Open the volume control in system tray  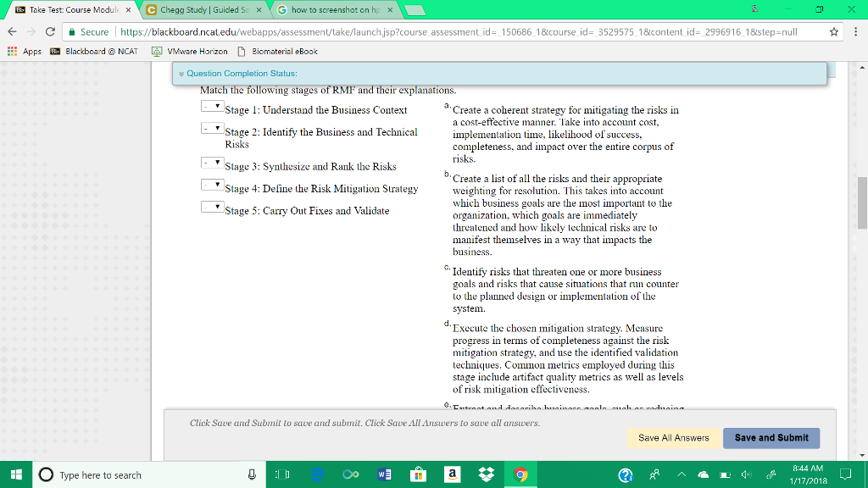746,474
